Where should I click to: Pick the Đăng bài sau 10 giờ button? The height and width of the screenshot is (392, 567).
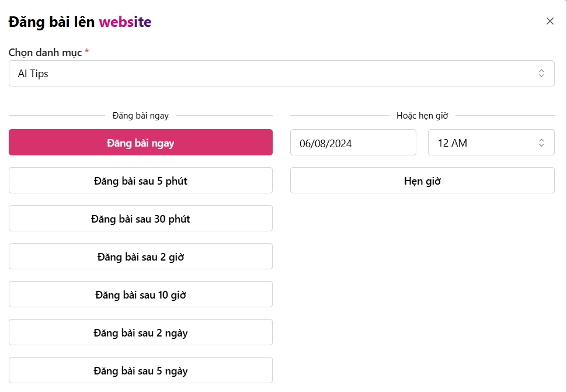[x=140, y=294]
